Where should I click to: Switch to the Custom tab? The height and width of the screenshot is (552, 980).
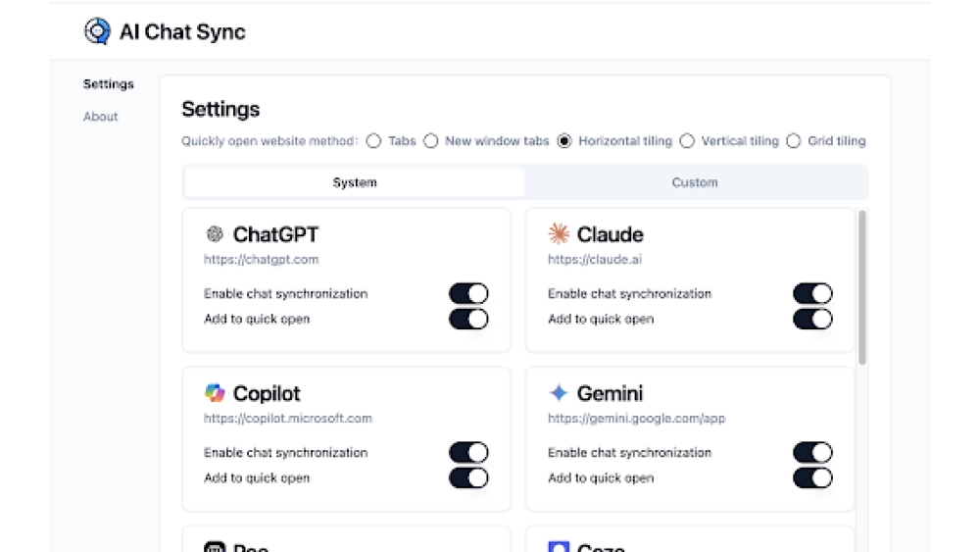(x=695, y=182)
